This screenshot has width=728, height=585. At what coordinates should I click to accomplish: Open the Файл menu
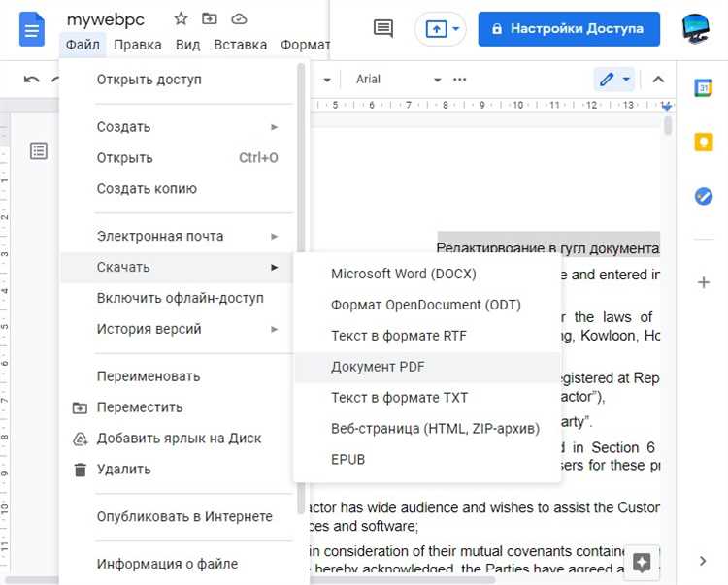click(x=83, y=45)
